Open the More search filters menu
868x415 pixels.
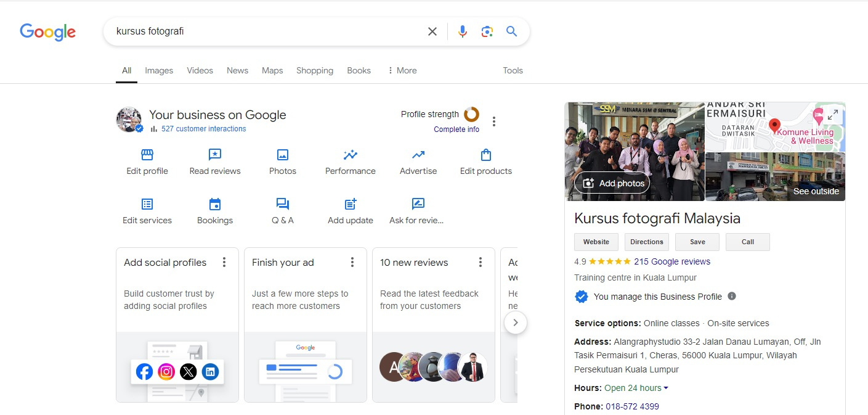(402, 70)
